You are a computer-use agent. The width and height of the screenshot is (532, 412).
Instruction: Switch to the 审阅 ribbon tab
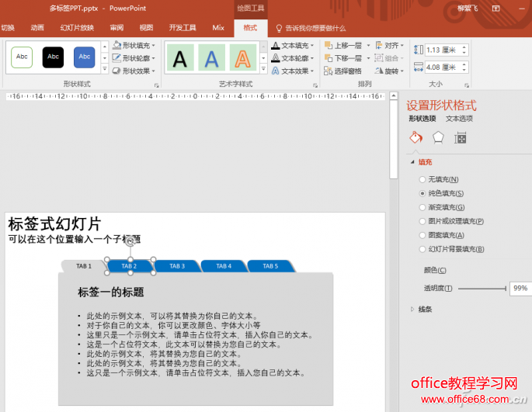tap(116, 27)
